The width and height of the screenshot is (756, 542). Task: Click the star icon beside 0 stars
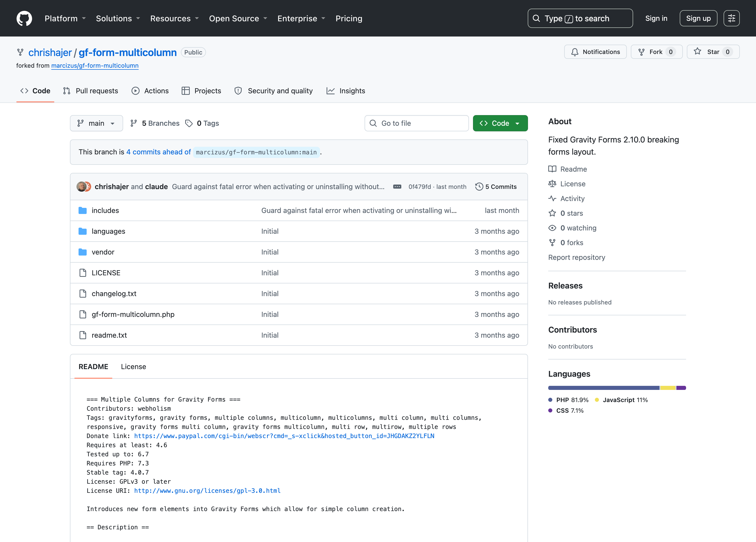552,213
